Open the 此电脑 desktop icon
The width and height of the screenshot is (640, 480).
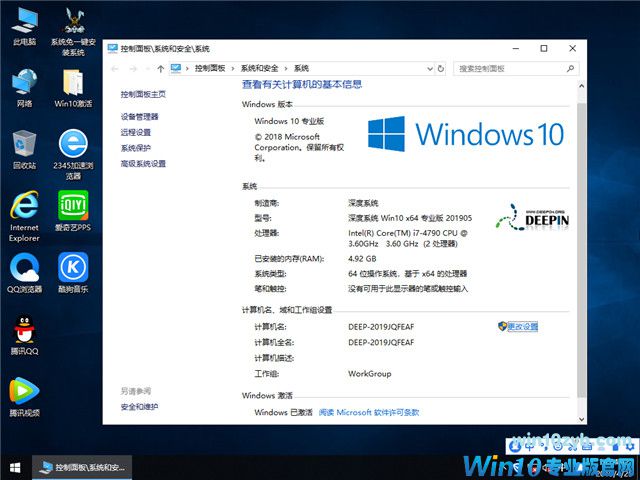(x=24, y=27)
